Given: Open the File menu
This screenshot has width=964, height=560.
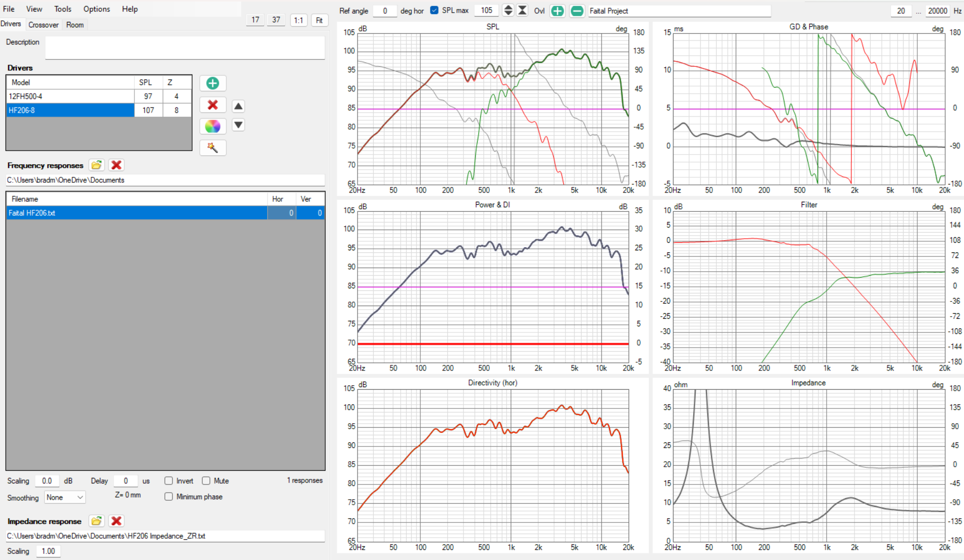Looking at the screenshot, I should (x=9, y=9).
